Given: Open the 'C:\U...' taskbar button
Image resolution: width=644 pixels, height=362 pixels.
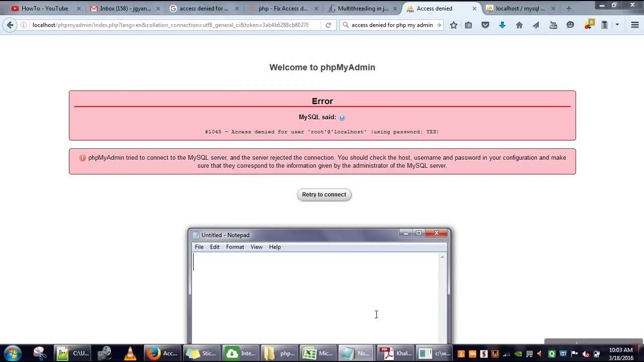Looking at the screenshot, I should pos(72,353).
